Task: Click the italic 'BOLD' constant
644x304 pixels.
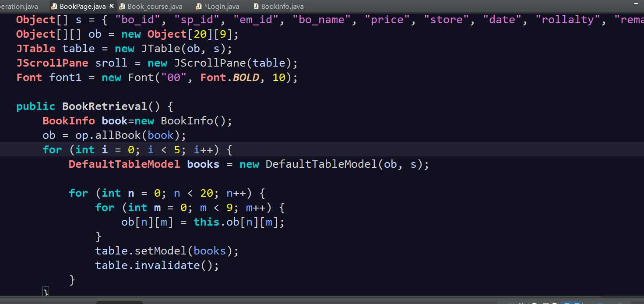Action: pos(246,78)
